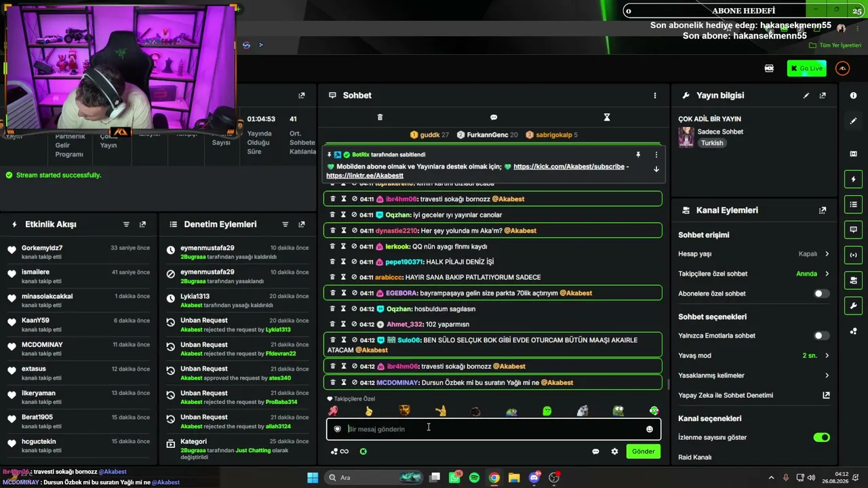868x488 pixels.
Task: Open WhatsApp from the taskbar
Action: coord(454,478)
